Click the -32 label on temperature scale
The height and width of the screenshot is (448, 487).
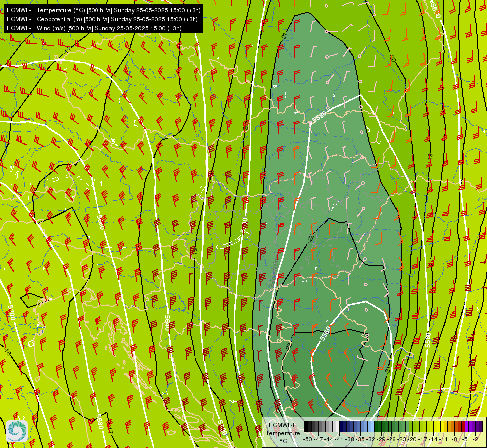pos(371,440)
